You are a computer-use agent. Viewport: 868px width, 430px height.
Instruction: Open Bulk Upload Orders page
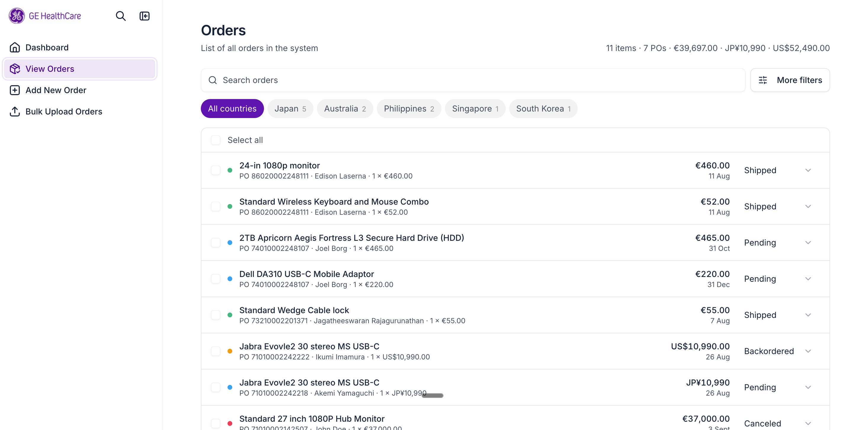tap(80, 112)
